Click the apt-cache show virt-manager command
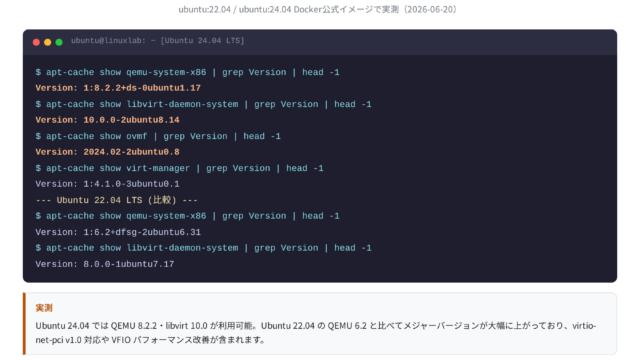Image resolution: width=640 pixels, height=360 pixels. pos(179,168)
